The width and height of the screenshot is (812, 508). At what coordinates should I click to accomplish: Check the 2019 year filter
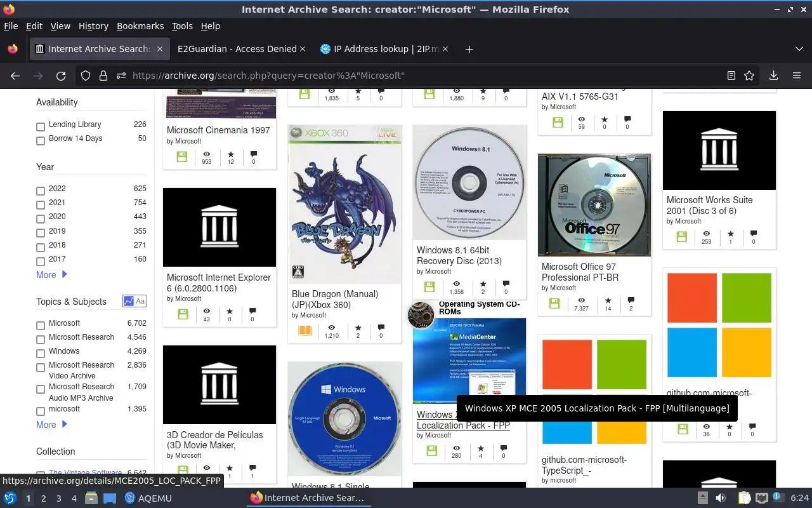coord(41,234)
